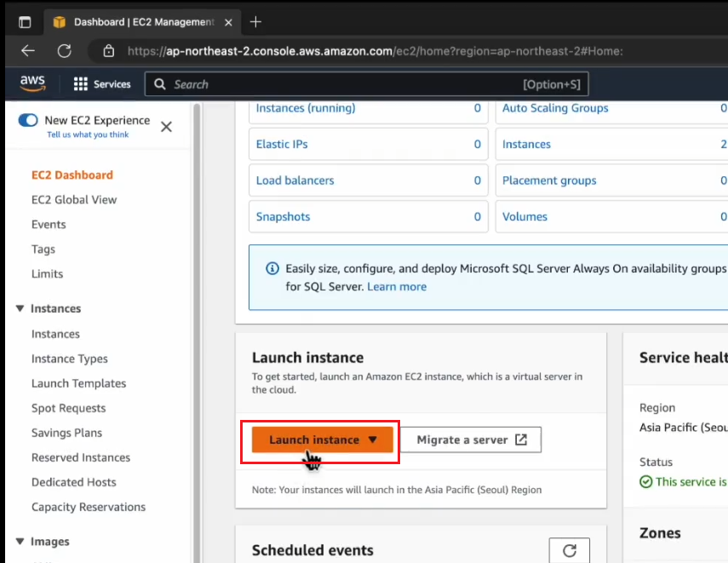Click the Asia Pacific (Seoul) region note
Image resolution: width=728 pixels, height=563 pixels.
point(397,490)
